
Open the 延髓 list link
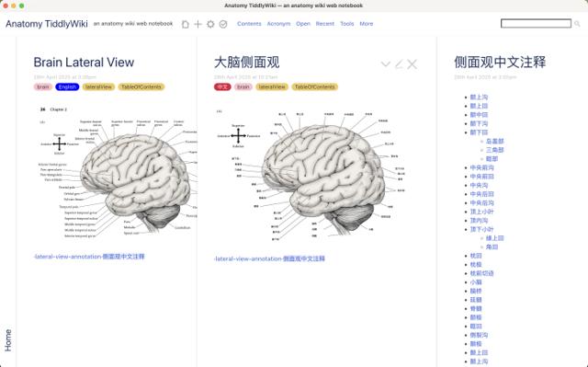pos(476,300)
